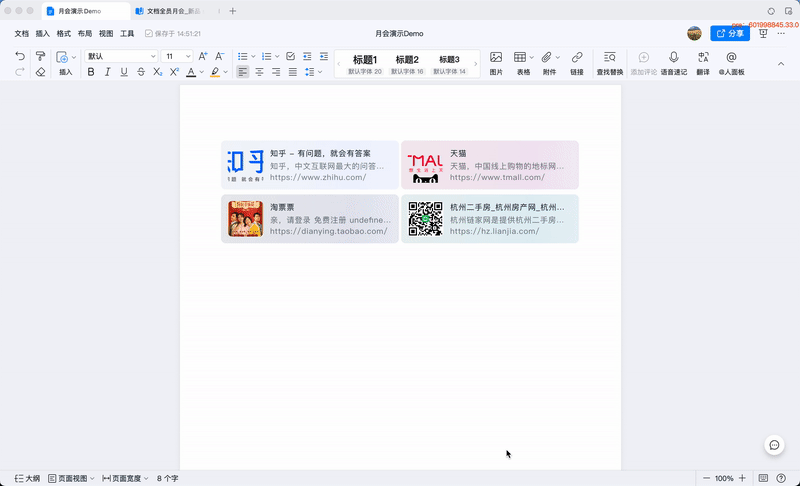The height and width of the screenshot is (486, 800).
Task: Click the blue 分享 share button
Action: tap(730, 34)
